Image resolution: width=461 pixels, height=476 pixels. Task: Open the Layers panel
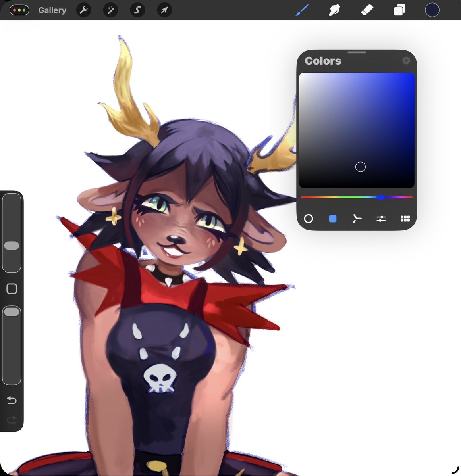(x=399, y=10)
